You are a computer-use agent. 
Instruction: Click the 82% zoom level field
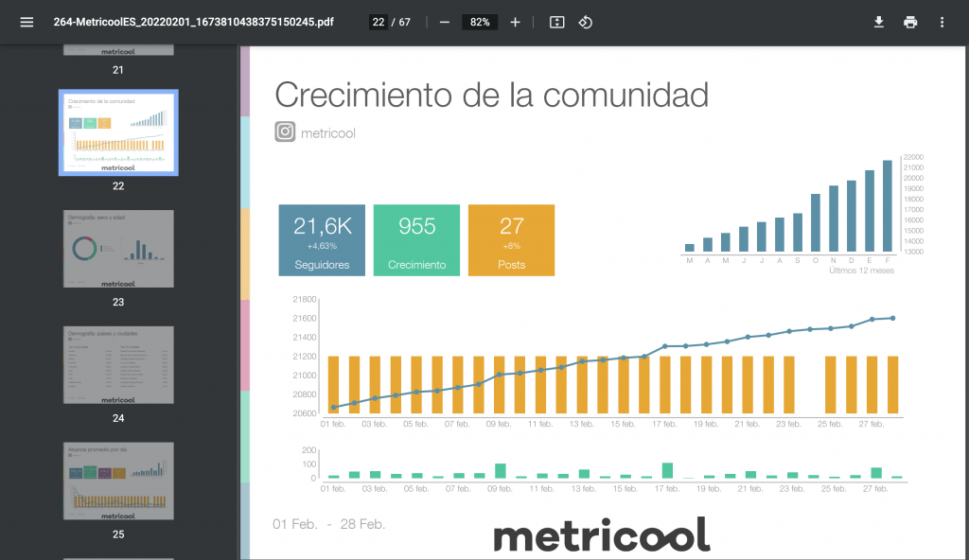point(480,23)
